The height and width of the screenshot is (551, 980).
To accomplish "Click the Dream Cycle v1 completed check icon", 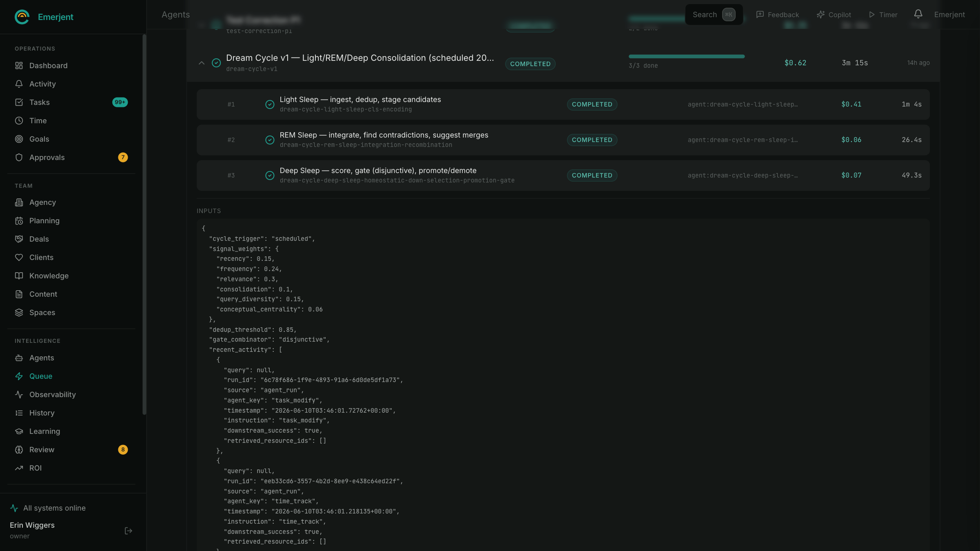I will (216, 63).
